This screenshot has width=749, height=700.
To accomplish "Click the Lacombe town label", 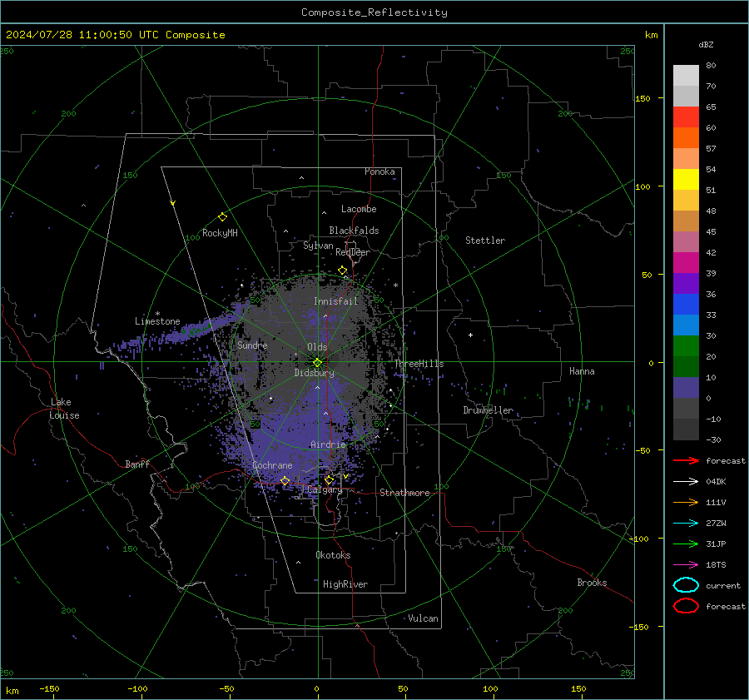I will [x=359, y=209].
